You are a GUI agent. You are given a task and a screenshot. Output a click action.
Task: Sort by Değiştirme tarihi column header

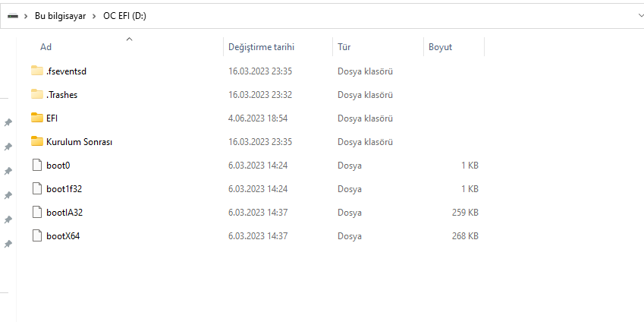click(261, 47)
